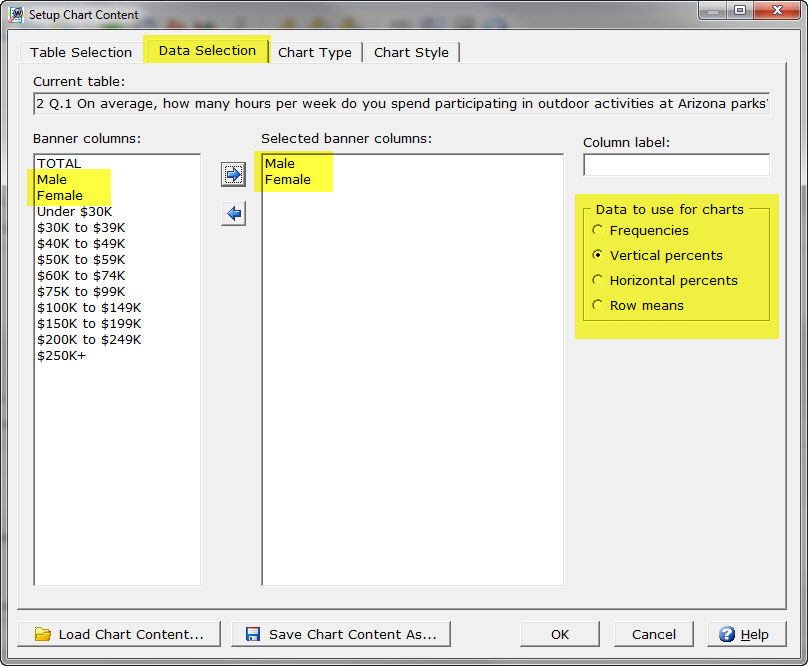Click Load Chart Content button
Viewport: 808px width, 666px height.
point(119,634)
